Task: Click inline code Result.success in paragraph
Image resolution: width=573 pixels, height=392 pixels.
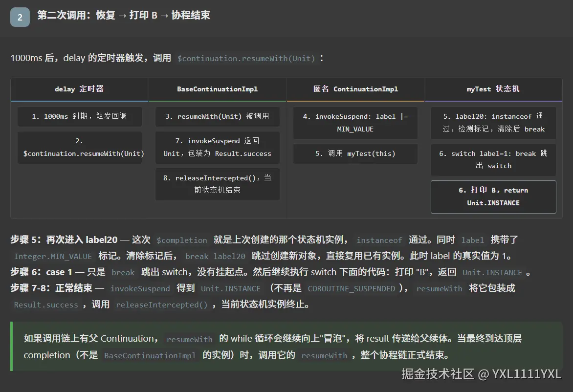Action: pos(46,305)
